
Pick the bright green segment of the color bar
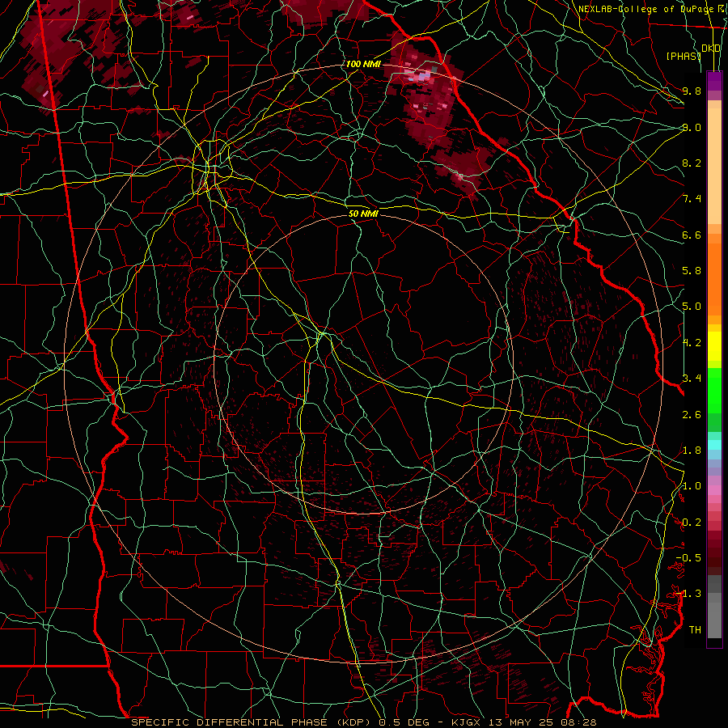tap(714, 390)
